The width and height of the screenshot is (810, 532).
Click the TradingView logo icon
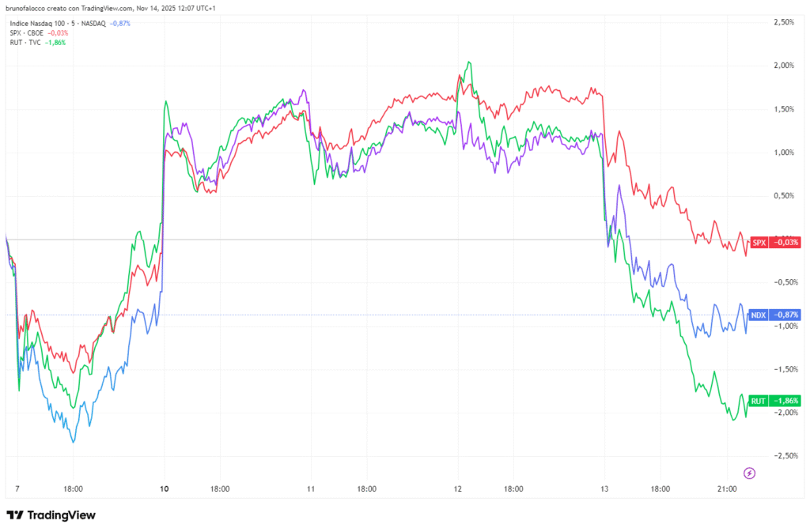click(14, 515)
